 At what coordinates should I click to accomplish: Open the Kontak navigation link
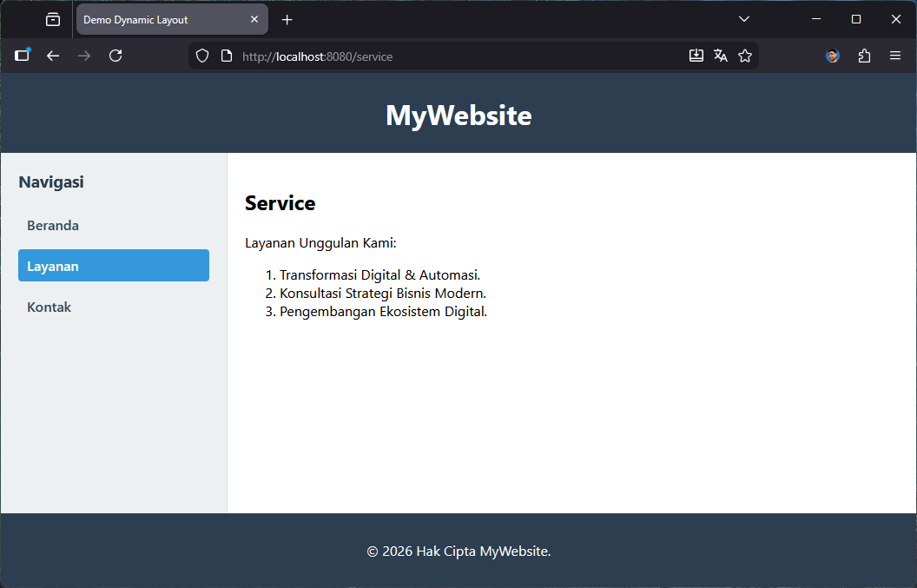click(49, 307)
